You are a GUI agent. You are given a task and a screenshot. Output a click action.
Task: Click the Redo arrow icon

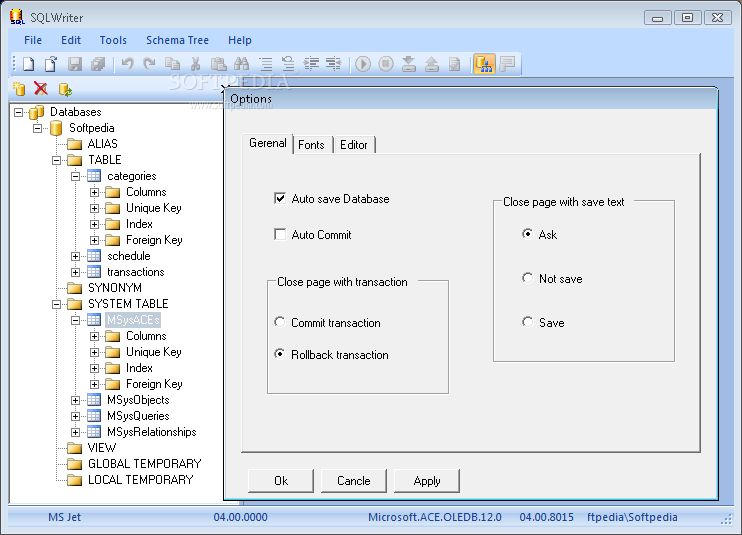point(150,64)
